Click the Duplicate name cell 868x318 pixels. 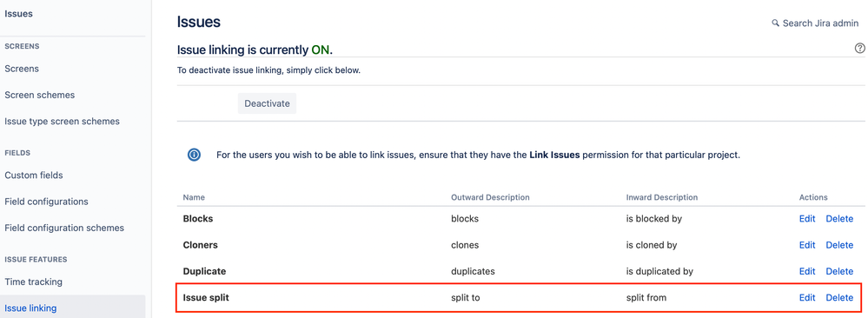click(204, 271)
